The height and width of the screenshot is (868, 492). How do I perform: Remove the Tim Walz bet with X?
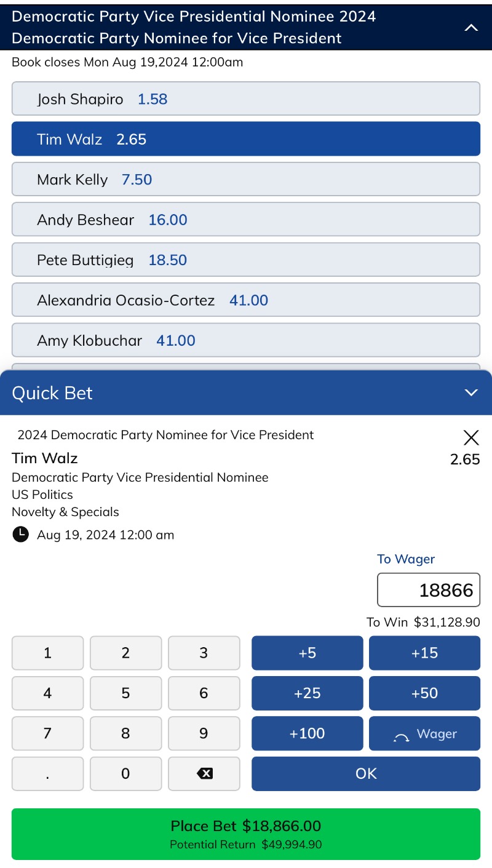471,437
